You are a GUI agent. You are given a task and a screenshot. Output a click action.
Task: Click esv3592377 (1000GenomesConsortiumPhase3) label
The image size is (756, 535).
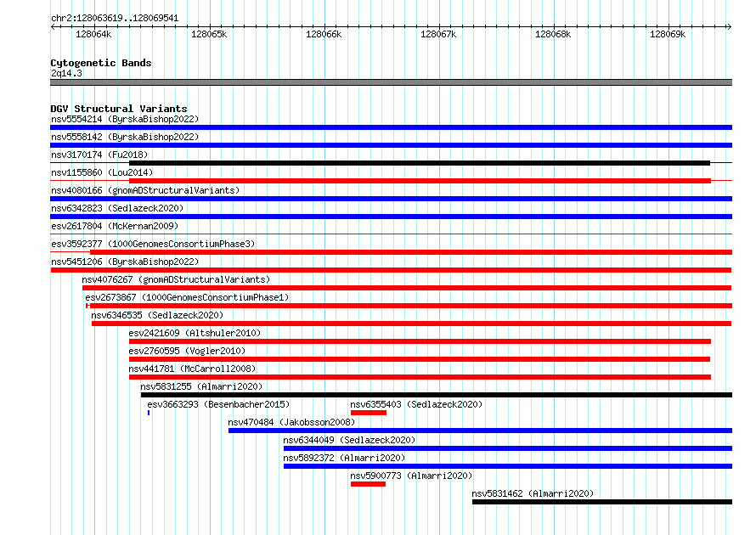(x=153, y=244)
